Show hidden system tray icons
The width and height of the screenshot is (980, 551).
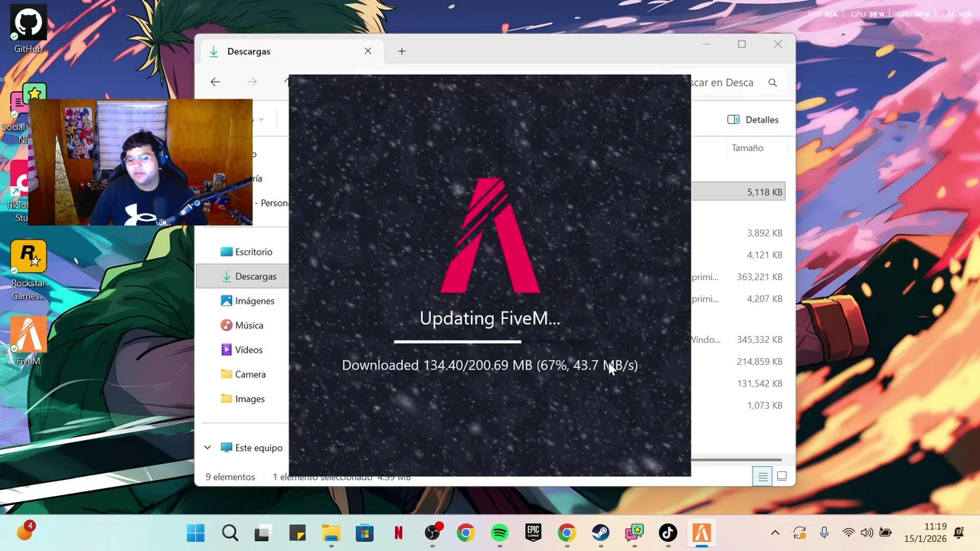coord(775,533)
